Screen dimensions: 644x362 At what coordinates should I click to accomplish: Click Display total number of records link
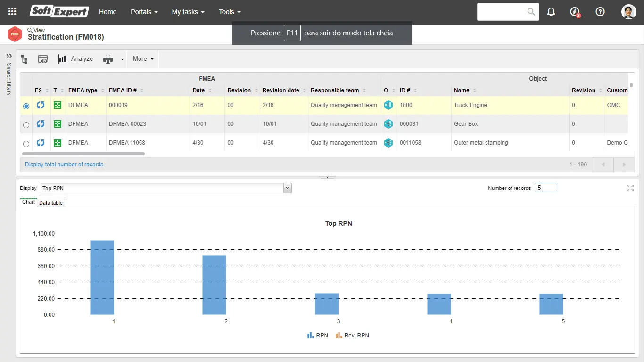[x=64, y=164]
